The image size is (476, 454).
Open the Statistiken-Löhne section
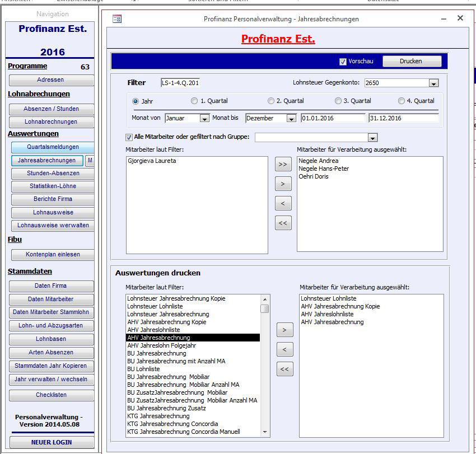tap(53, 186)
